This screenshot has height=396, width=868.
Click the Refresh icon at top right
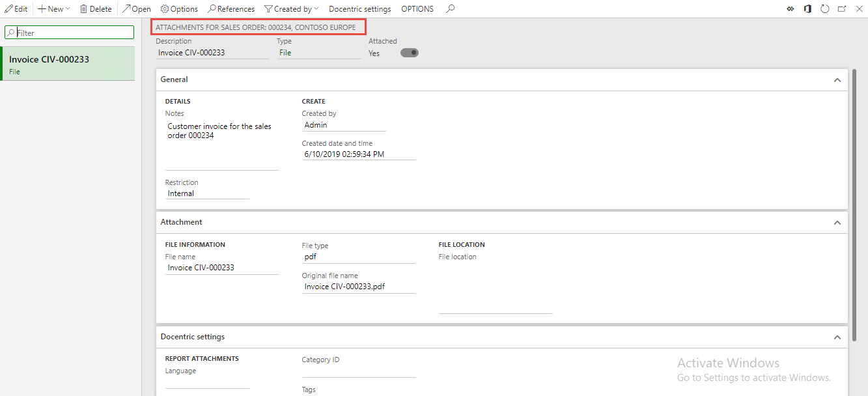click(824, 8)
